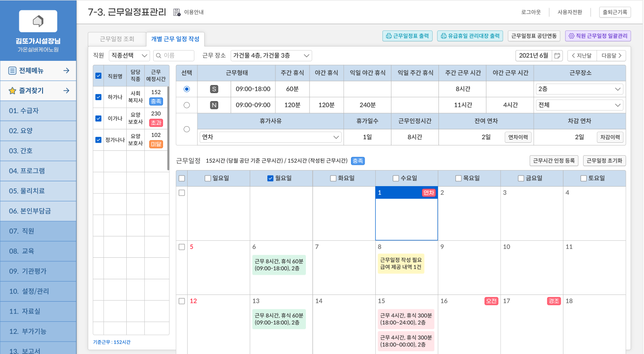Click the 초과 badge for 이가나

(156, 123)
